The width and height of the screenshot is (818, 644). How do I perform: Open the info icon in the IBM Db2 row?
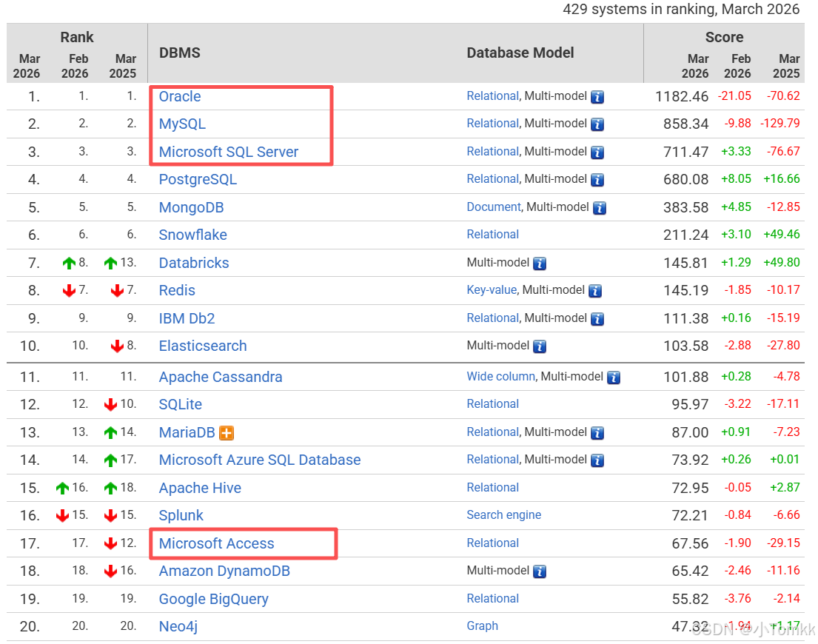(x=597, y=319)
